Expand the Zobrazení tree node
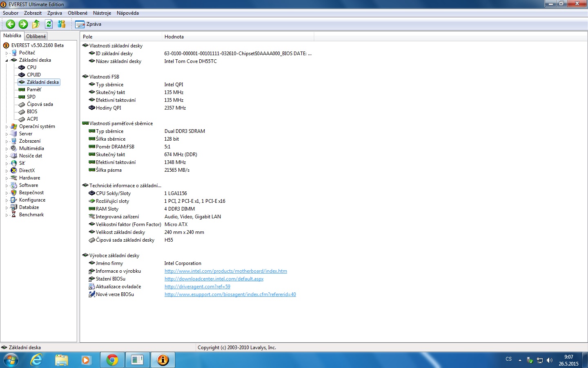The height and width of the screenshot is (368, 588). click(7, 141)
